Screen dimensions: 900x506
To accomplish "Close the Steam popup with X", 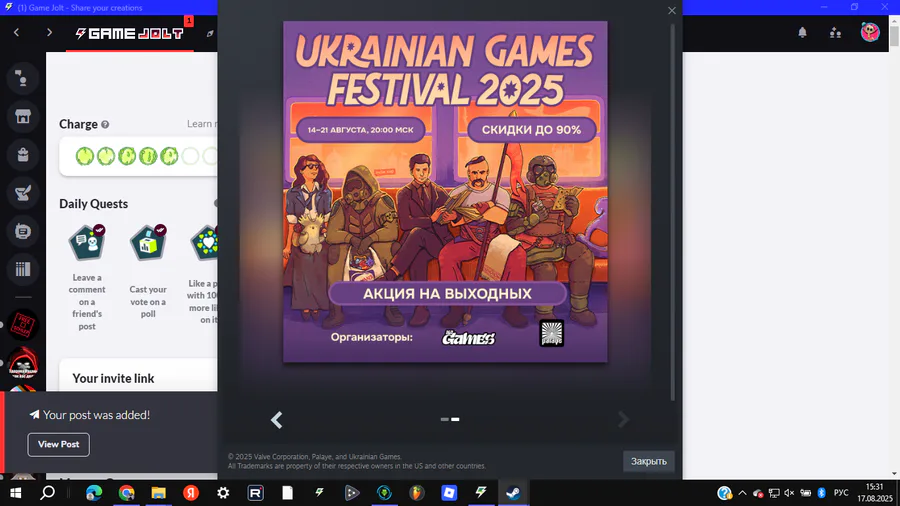I will pyautogui.click(x=672, y=10).
